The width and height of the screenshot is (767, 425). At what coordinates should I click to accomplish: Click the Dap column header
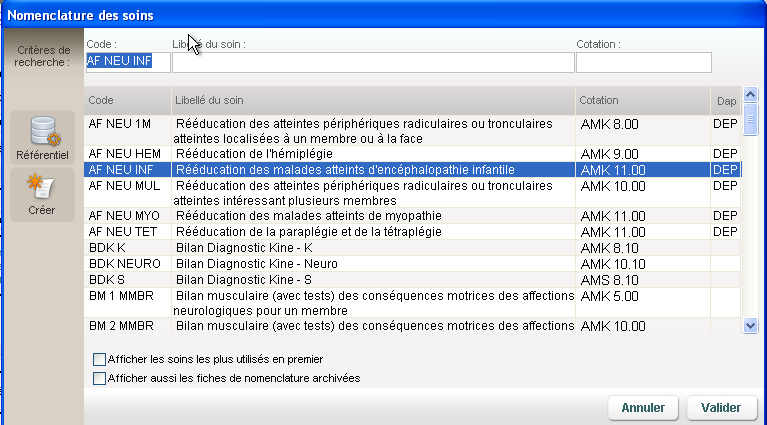(726, 101)
